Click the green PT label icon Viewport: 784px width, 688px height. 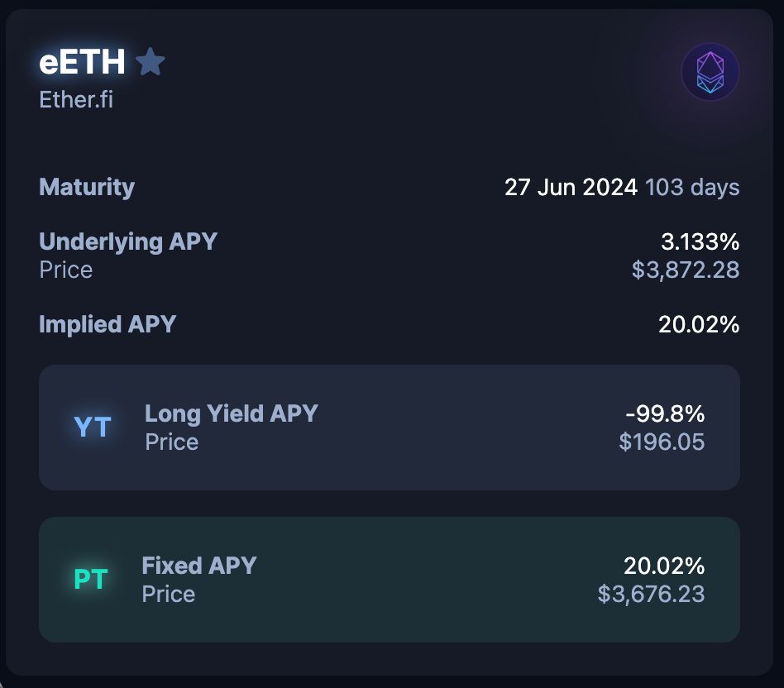click(x=91, y=579)
